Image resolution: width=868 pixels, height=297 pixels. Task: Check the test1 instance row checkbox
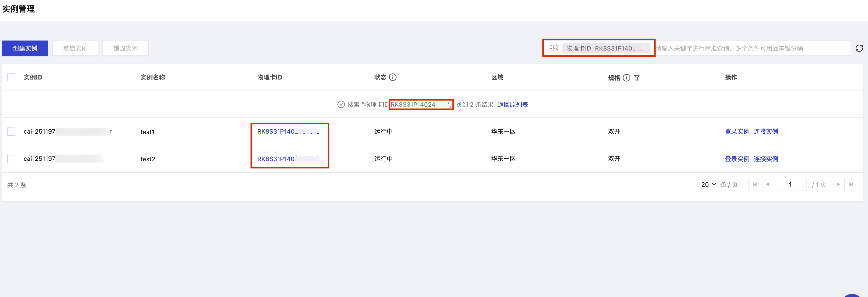point(12,132)
